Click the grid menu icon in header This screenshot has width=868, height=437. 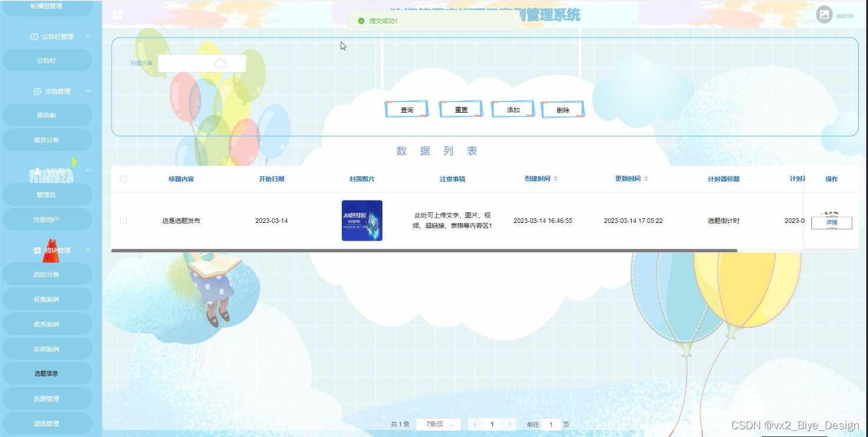pos(118,15)
